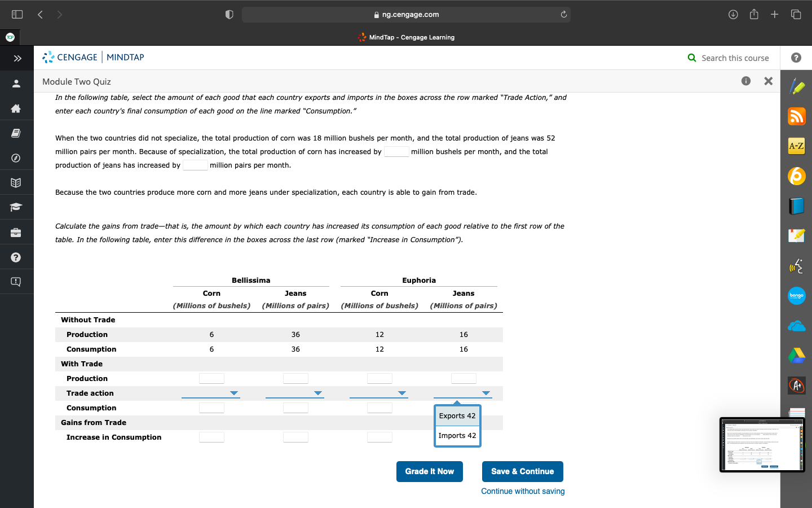Click the Cengage MindTap logo
The width and height of the screenshot is (812, 508).
pos(94,57)
